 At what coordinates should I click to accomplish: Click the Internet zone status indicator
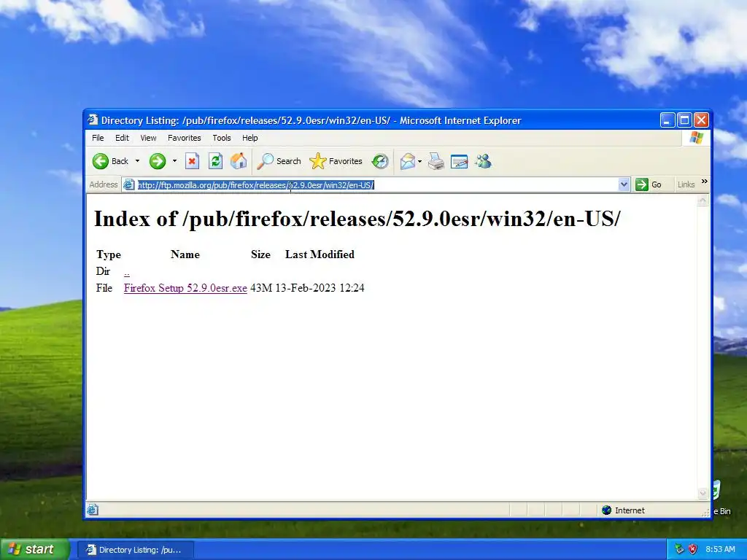coord(623,510)
